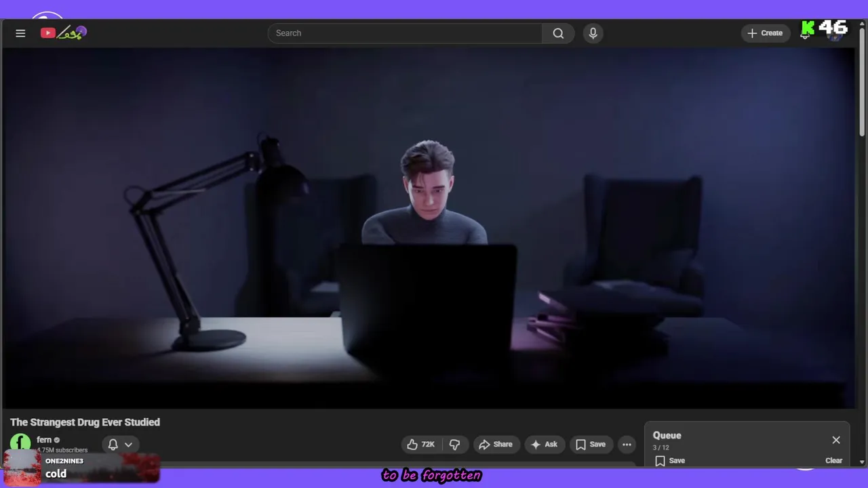Go to YouTube home via logo
The width and height of the screenshot is (868, 488).
(x=64, y=33)
